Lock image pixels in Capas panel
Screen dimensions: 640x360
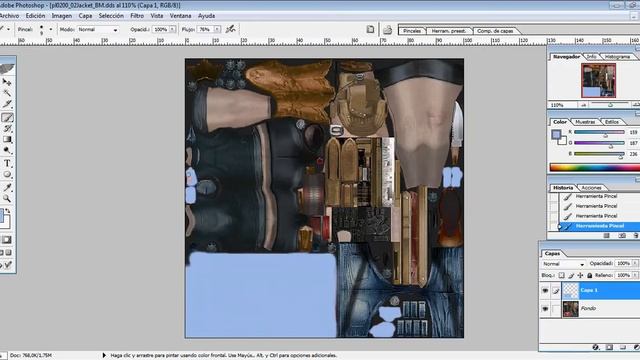571,276
